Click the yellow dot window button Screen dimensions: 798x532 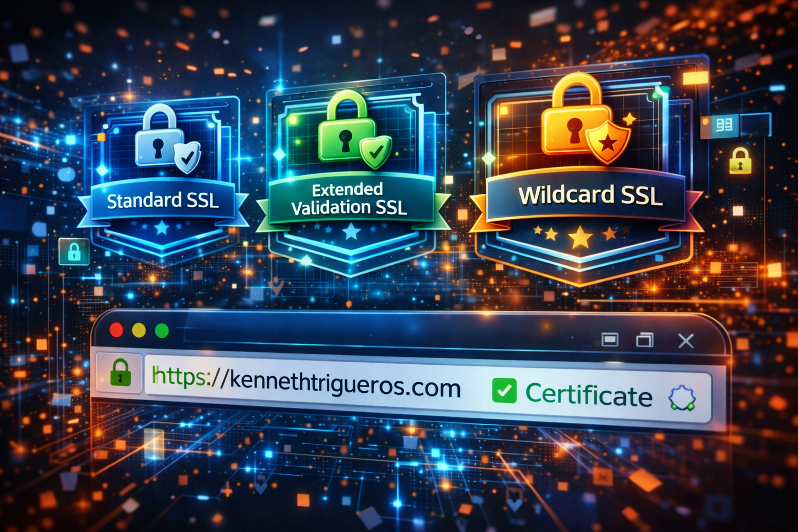139,330
